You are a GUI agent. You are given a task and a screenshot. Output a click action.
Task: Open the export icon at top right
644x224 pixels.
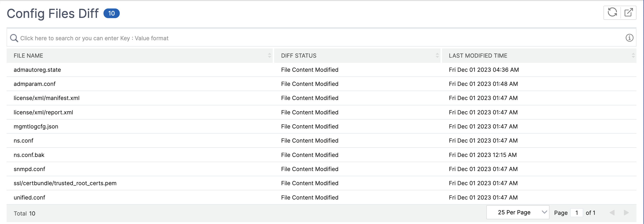tap(628, 12)
